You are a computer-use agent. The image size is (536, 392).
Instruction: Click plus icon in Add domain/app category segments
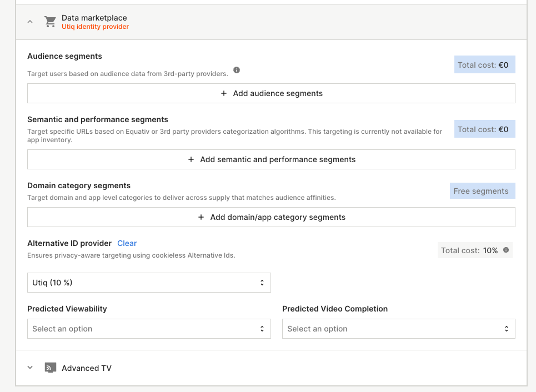pos(201,217)
